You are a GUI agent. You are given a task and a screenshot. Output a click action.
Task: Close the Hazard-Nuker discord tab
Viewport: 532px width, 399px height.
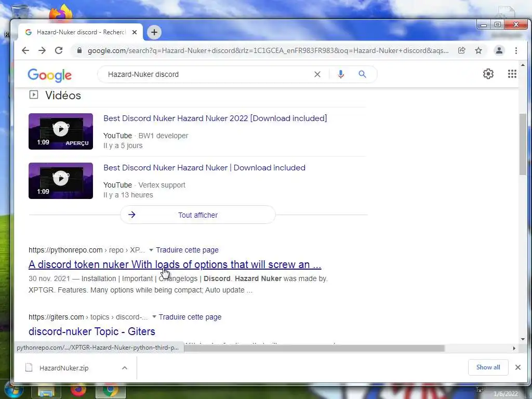click(135, 32)
